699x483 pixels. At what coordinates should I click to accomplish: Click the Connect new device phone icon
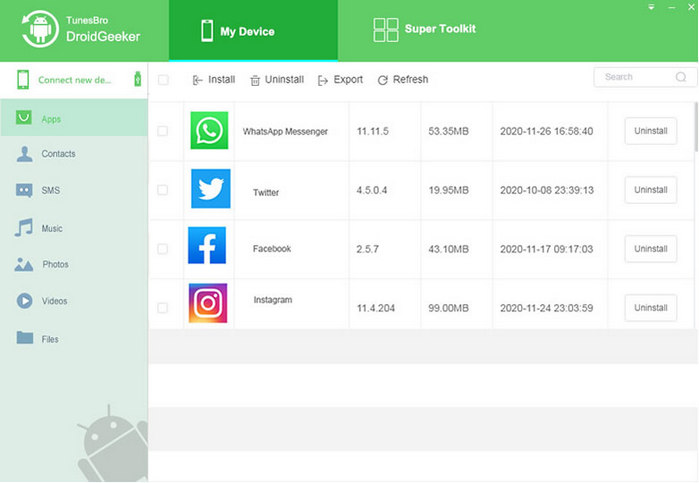[x=23, y=80]
